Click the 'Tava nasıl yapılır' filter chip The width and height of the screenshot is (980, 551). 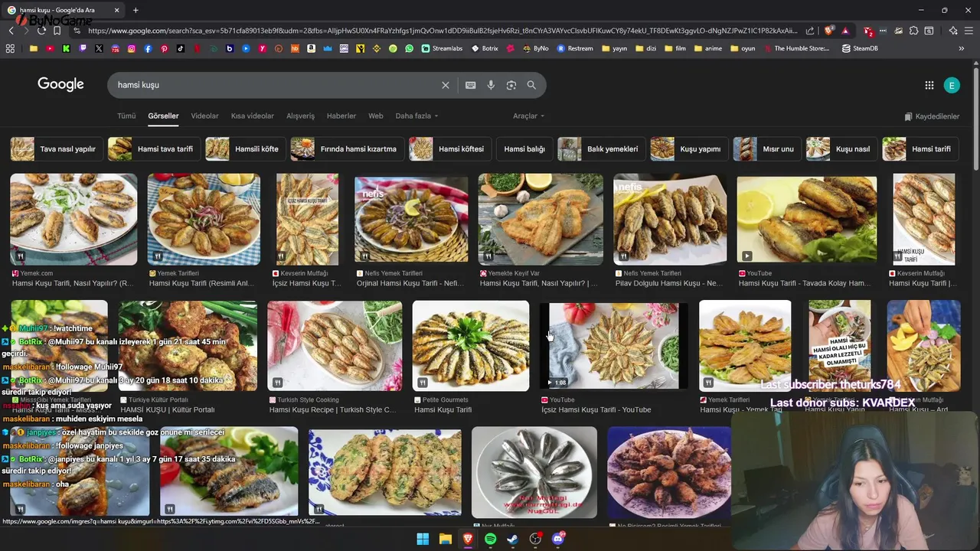(55, 149)
